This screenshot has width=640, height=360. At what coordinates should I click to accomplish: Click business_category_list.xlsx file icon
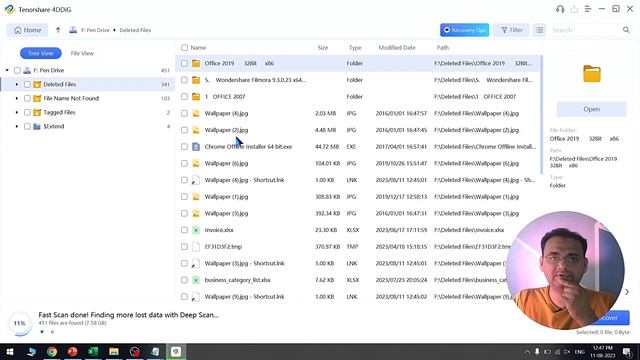tap(196, 280)
